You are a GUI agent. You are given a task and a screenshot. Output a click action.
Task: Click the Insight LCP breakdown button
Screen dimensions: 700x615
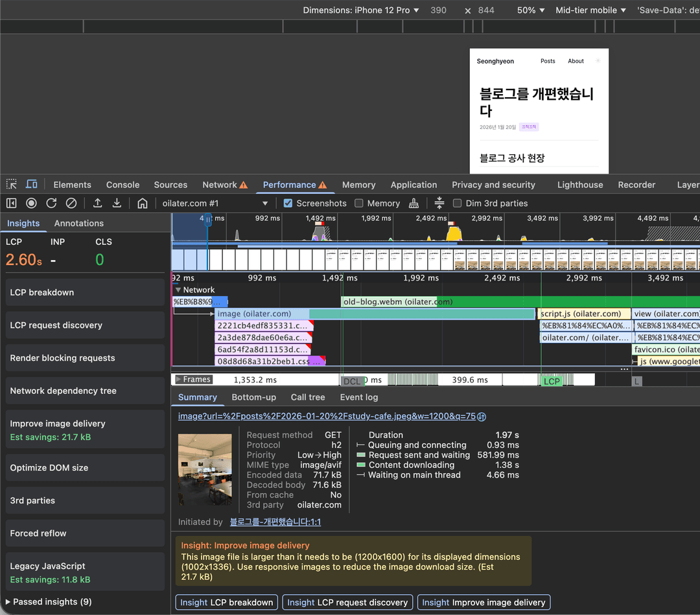[x=227, y=603]
